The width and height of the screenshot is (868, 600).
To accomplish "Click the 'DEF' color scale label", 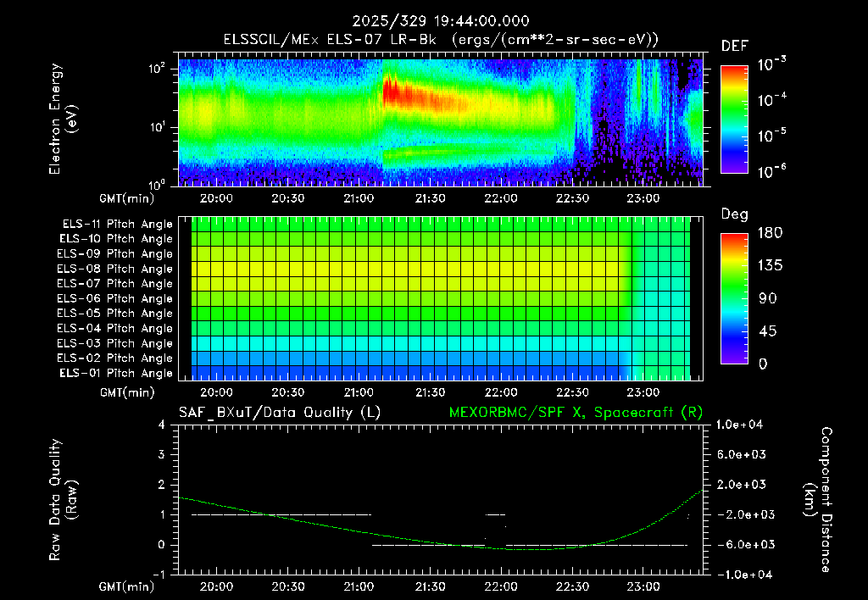I will [x=735, y=47].
